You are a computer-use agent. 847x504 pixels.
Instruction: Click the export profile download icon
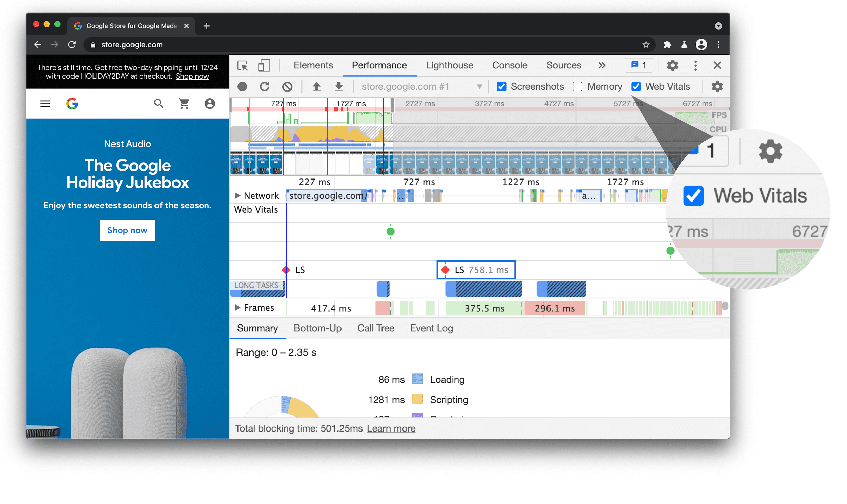(339, 86)
